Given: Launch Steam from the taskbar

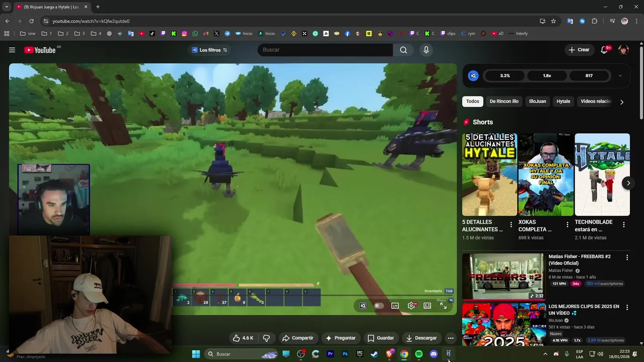Looking at the screenshot, I should pos(374,354).
